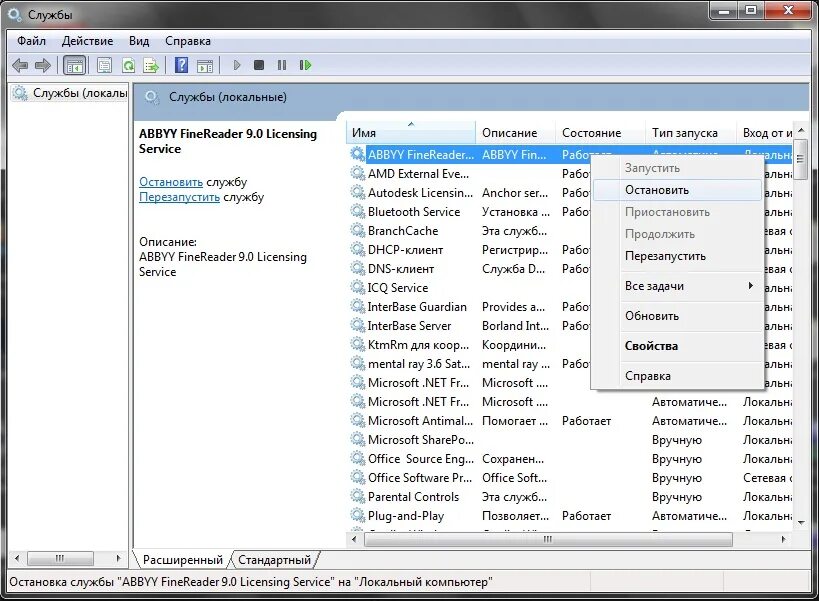Image resolution: width=819 pixels, height=601 pixels.
Task: Select the ICQ Service gear icon
Action: pyautogui.click(x=358, y=288)
